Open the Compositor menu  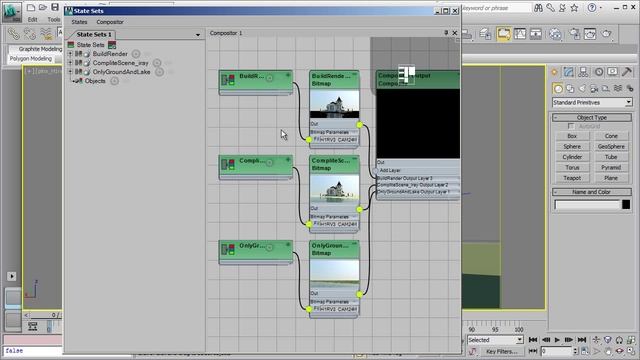pyautogui.click(x=110, y=22)
